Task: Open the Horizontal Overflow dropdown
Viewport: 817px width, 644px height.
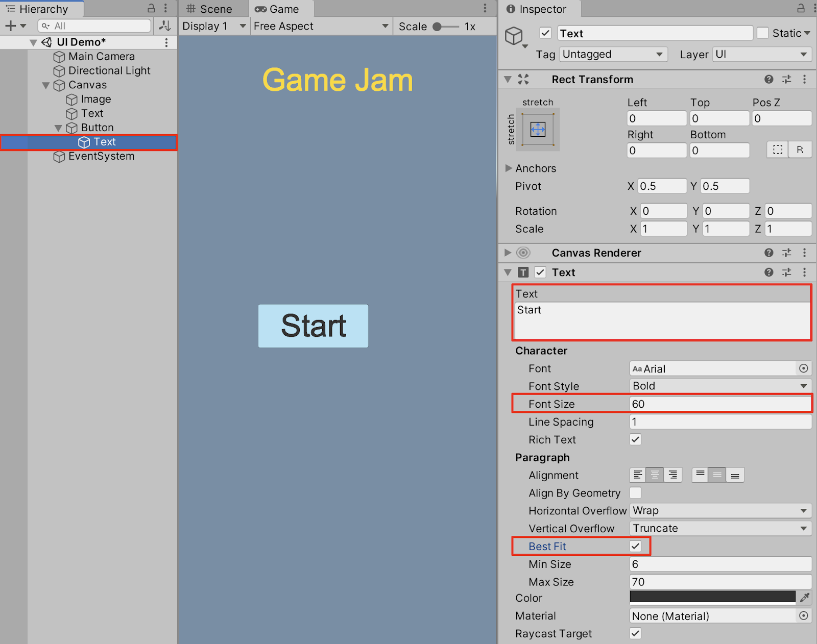Action: (720, 511)
